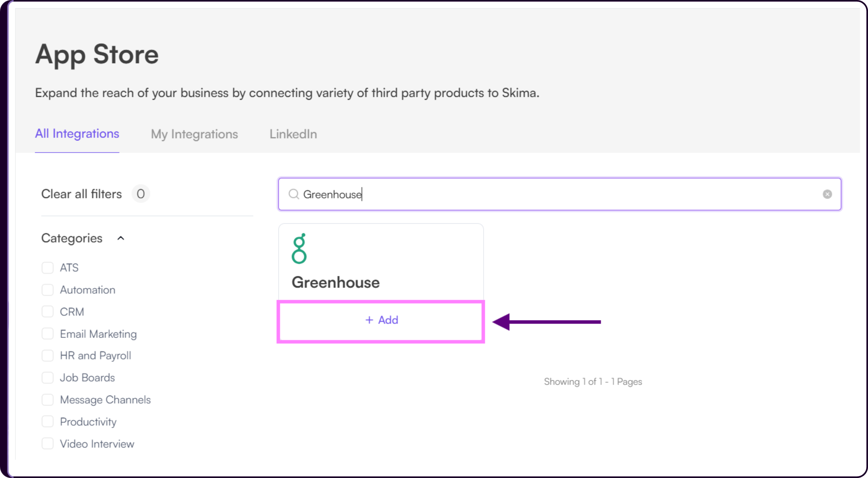Open the LinkedIn tab

click(293, 134)
